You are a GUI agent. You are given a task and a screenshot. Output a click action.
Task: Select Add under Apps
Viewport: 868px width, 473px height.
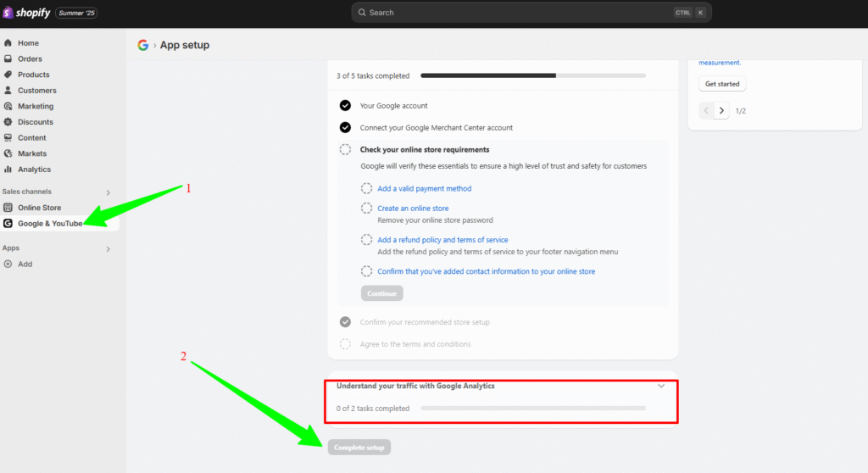[x=25, y=264]
